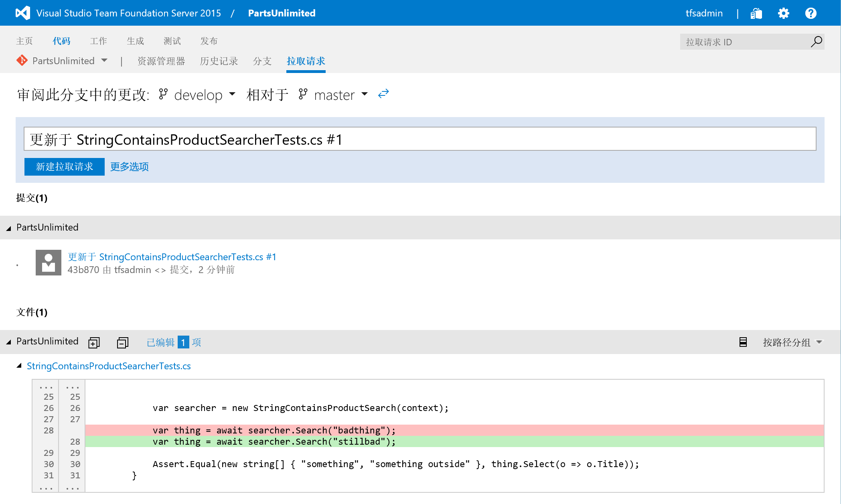Image resolution: width=841 pixels, height=504 pixels.
Task: Click the 拉取请求 ID search field
Action: [x=744, y=42]
